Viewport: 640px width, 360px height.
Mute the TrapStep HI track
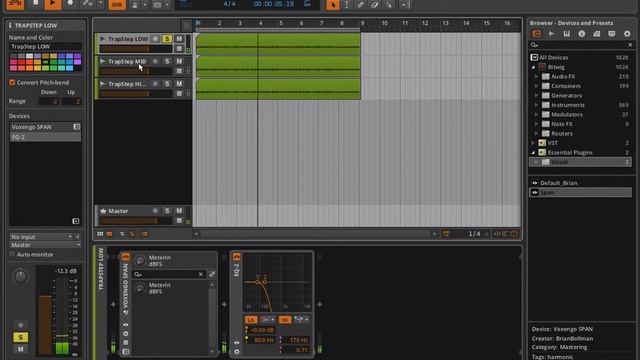coord(179,84)
